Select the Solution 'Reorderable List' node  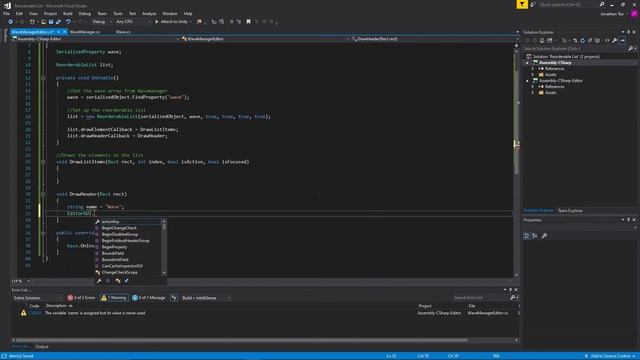pyautogui.click(x=566, y=56)
